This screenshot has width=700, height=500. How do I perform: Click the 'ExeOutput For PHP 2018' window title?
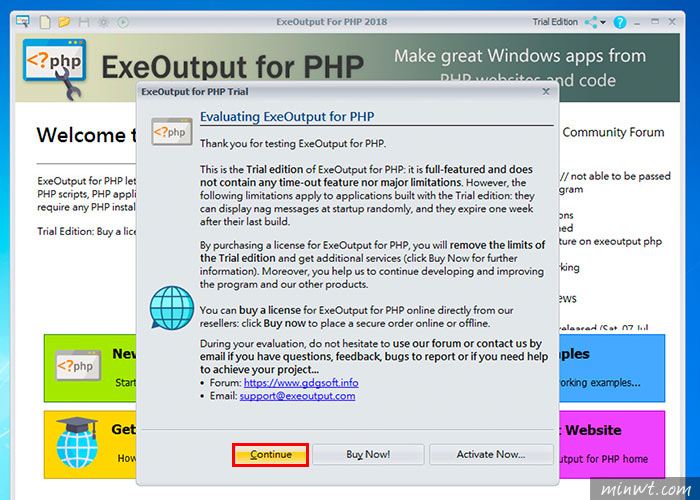coord(332,22)
